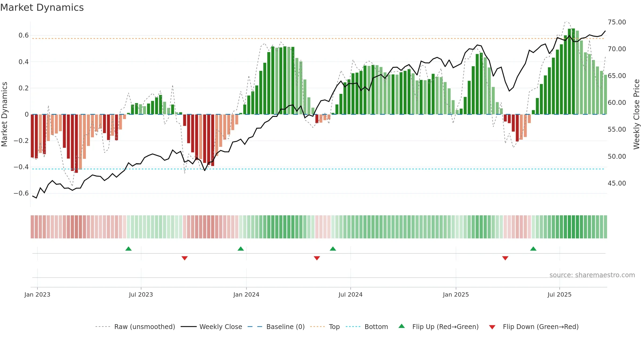Screen dimensions: 644x362
Task: Select the flip-up marker just before Jan 2024
Action: (x=241, y=249)
